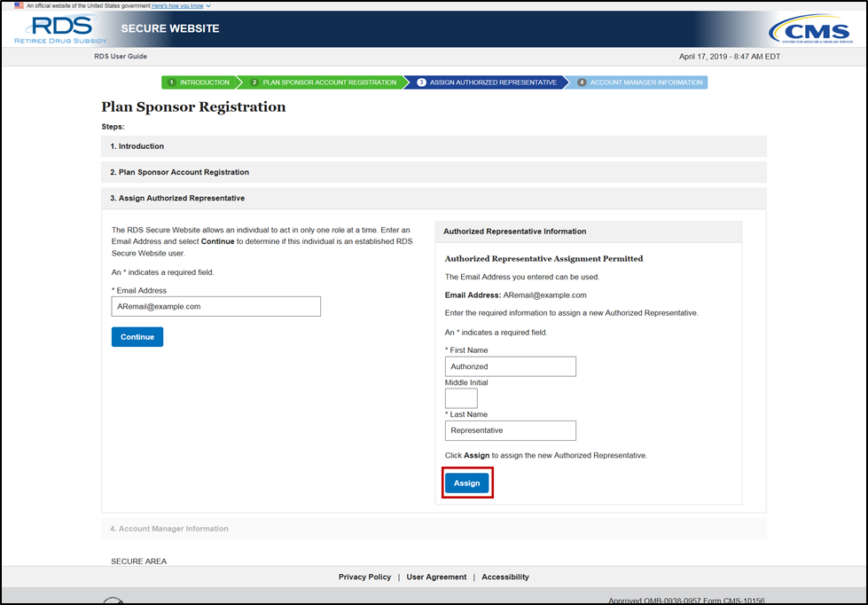This screenshot has height=605, width=868.
Task: Expand 4. Account Manager Information section
Action: pos(169,529)
